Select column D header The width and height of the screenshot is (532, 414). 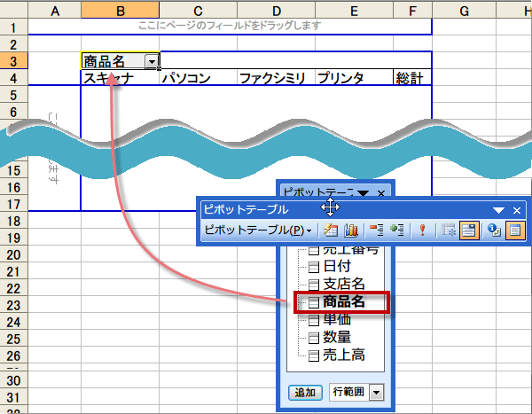(x=276, y=11)
